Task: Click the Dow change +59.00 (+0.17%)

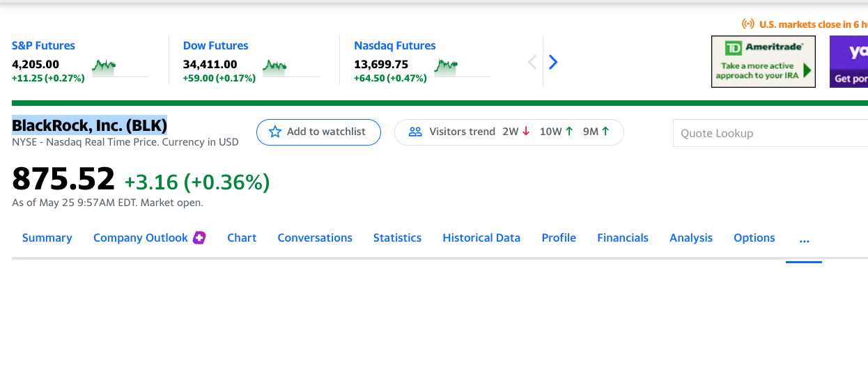Action: (x=219, y=78)
